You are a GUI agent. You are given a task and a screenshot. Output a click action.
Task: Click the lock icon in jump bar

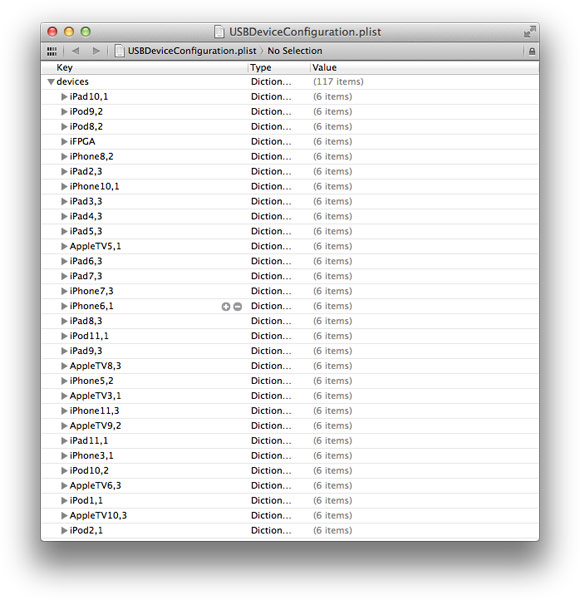tap(531, 51)
